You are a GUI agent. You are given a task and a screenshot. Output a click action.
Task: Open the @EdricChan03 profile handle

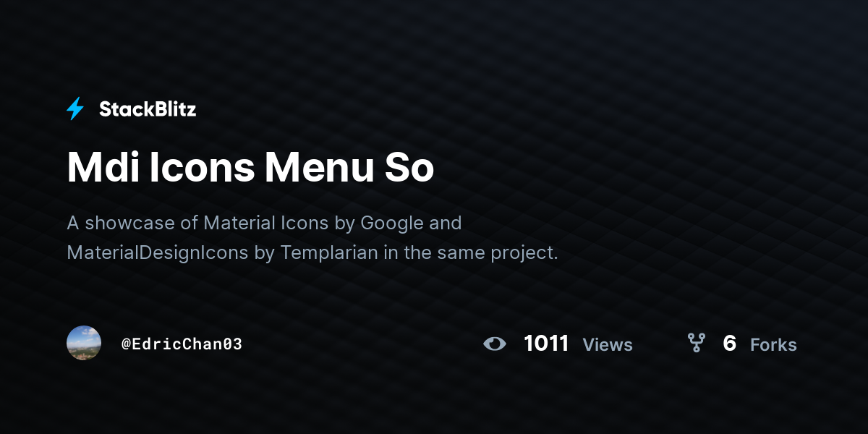pyautogui.click(x=182, y=344)
